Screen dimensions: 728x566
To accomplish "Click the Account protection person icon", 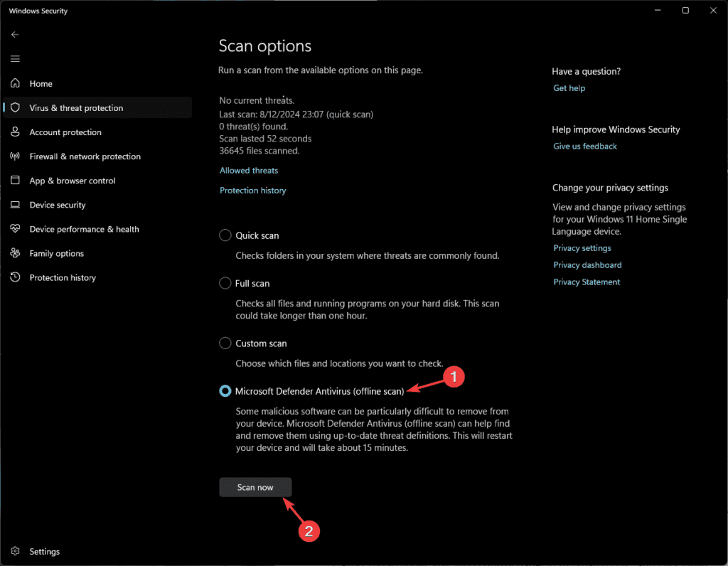I will click(15, 132).
